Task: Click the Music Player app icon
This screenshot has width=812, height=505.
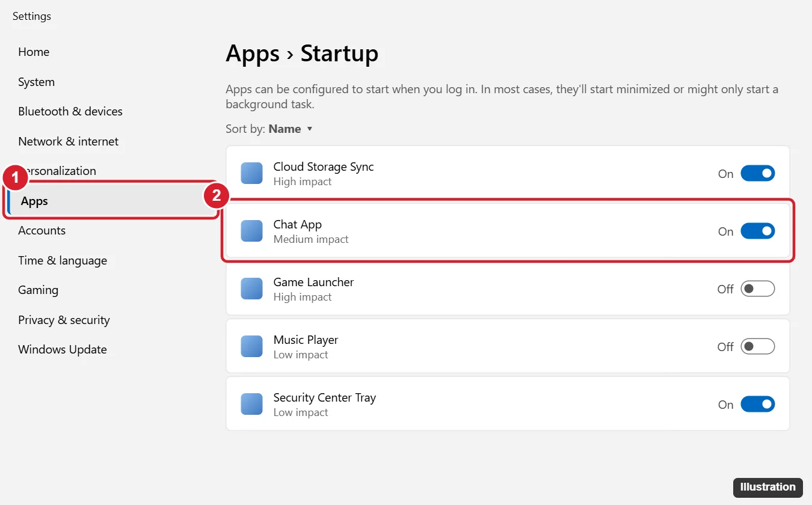Action: [251, 346]
